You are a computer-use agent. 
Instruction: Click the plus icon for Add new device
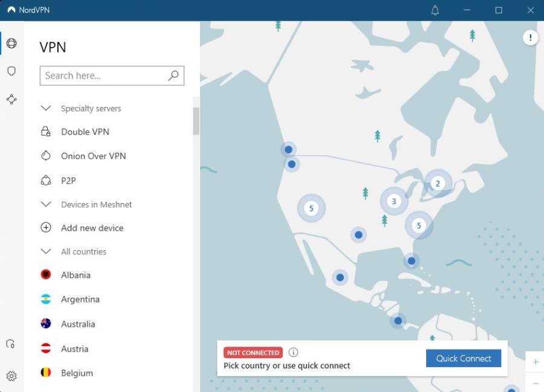(x=46, y=228)
